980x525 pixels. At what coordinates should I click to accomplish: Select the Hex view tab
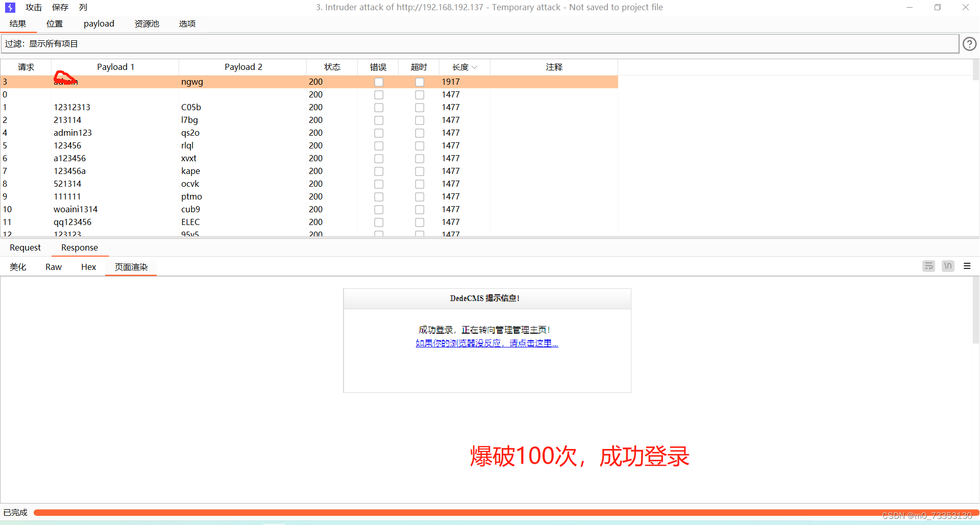(x=88, y=267)
